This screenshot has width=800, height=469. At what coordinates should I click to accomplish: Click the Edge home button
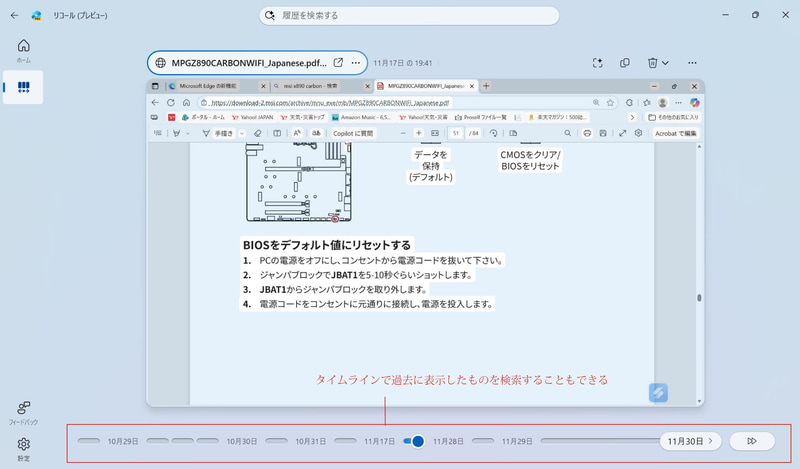click(x=186, y=103)
